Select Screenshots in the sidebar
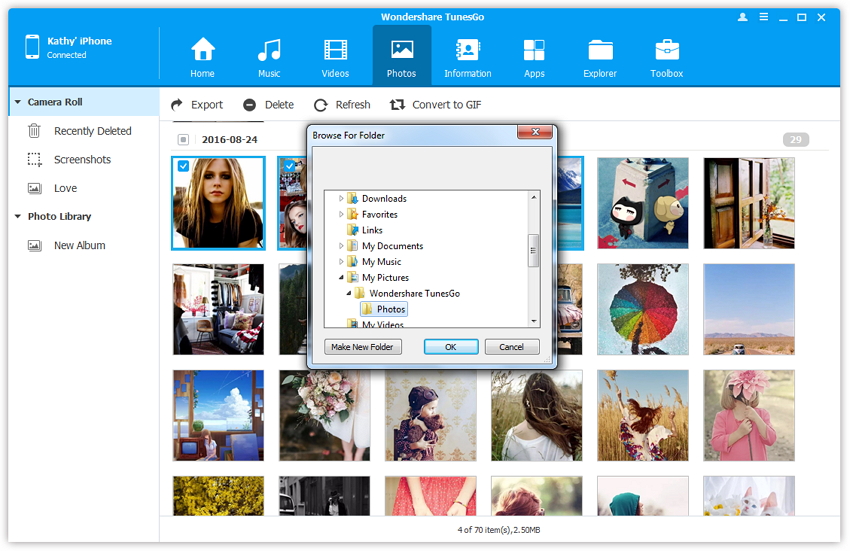This screenshot has height=551, width=850. coord(82,160)
